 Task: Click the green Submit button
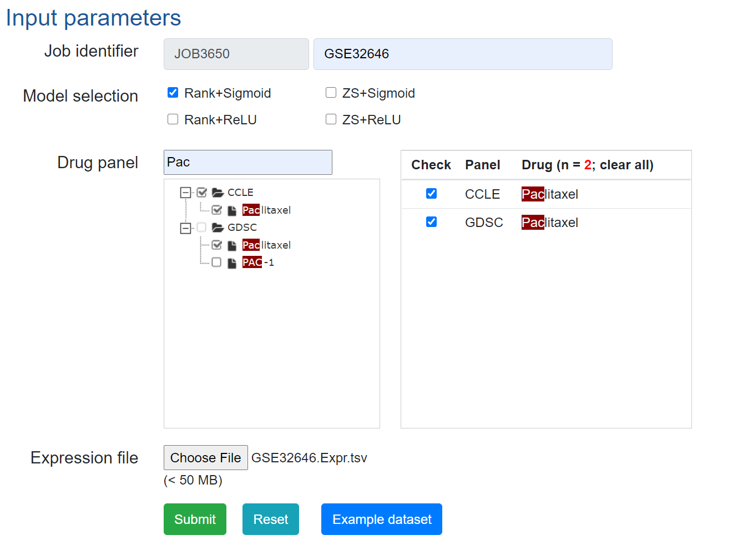click(x=195, y=519)
